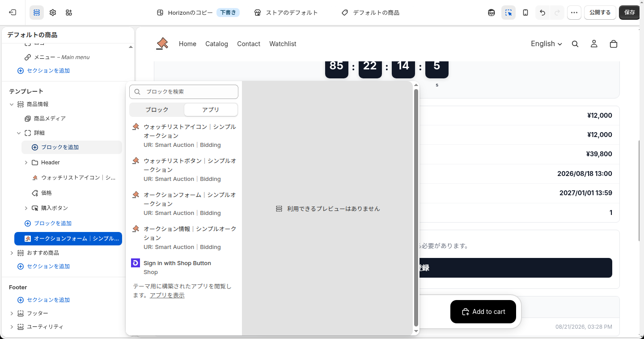Add a section in the template group
The width and height of the screenshot is (644, 339).
pyautogui.click(x=44, y=266)
